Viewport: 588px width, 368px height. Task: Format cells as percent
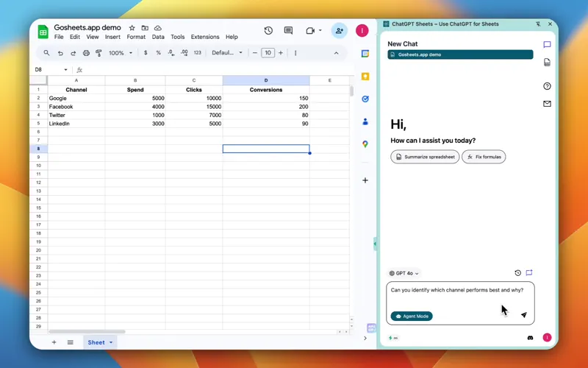tap(158, 53)
